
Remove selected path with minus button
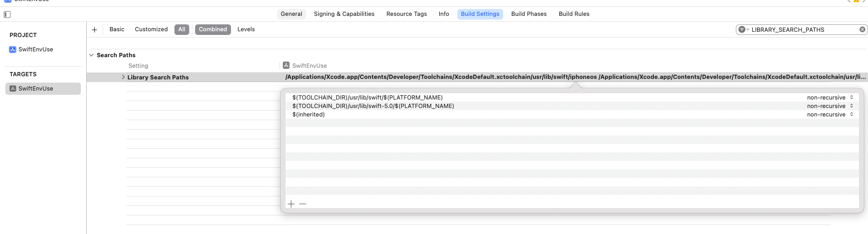click(303, 204)
